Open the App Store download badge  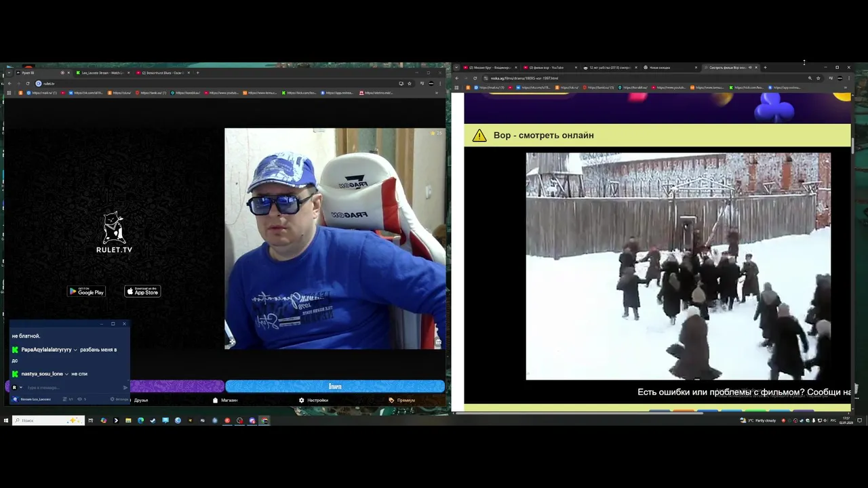click(142, 291)
